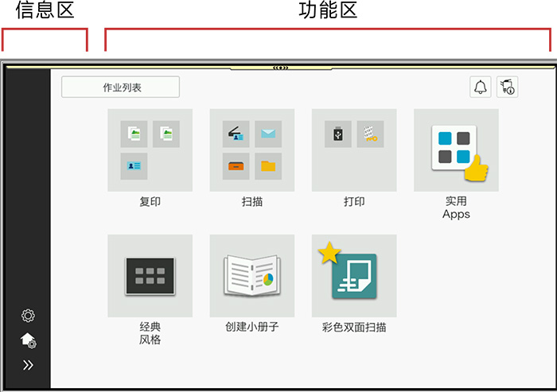The width and height of the screenshot is (557, 392).
Task: Pick the yellow folder scan icon
Action: click(x=268, y=165)
